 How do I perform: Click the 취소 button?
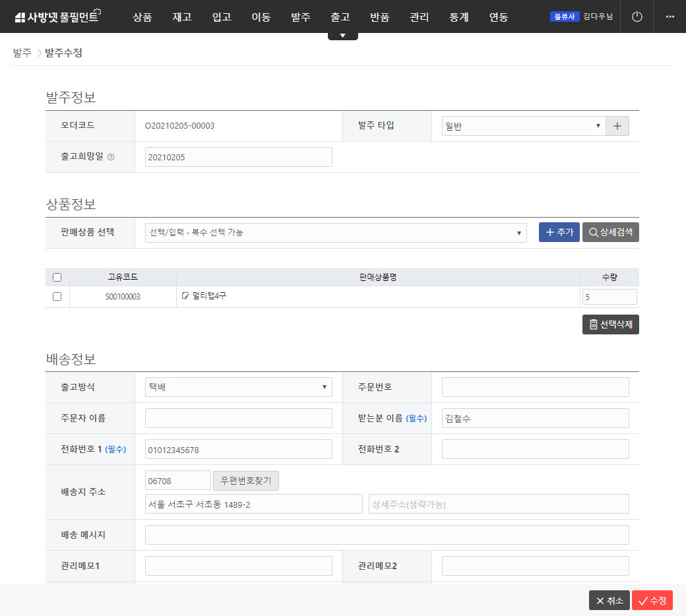point(609,600)
